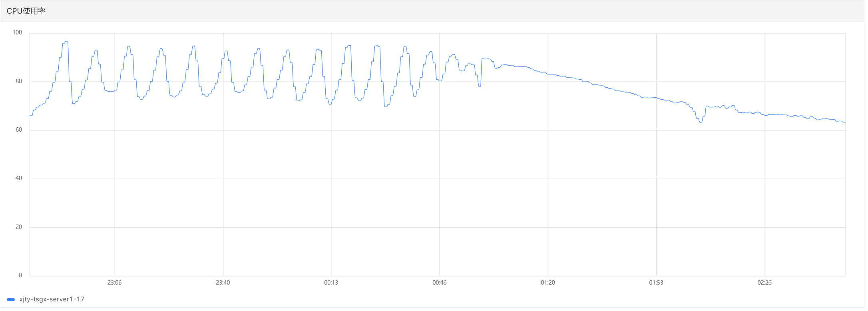
Task: Toggle the xjty-tsgx-server1-17 legend series
Action: tap(52, 299)
